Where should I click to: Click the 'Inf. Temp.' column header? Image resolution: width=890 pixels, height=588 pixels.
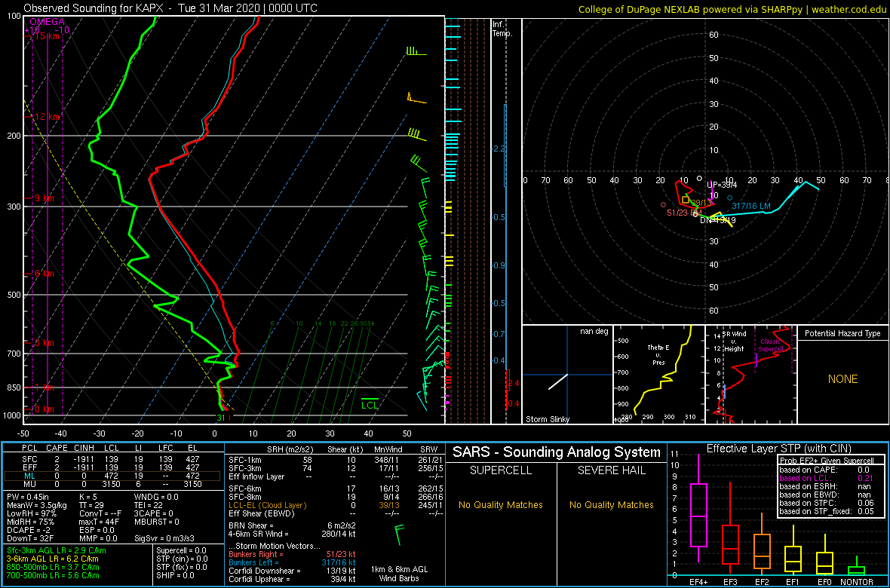click(x=502, y=29)
